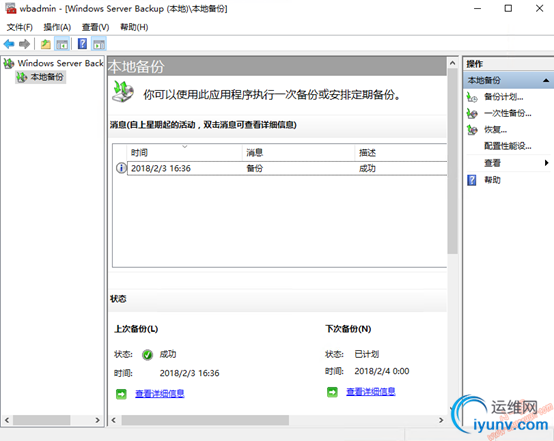Viewport: 554px width, 441px height.
Task: Select the 本地备份 tree node
Action: click(41, 77)
